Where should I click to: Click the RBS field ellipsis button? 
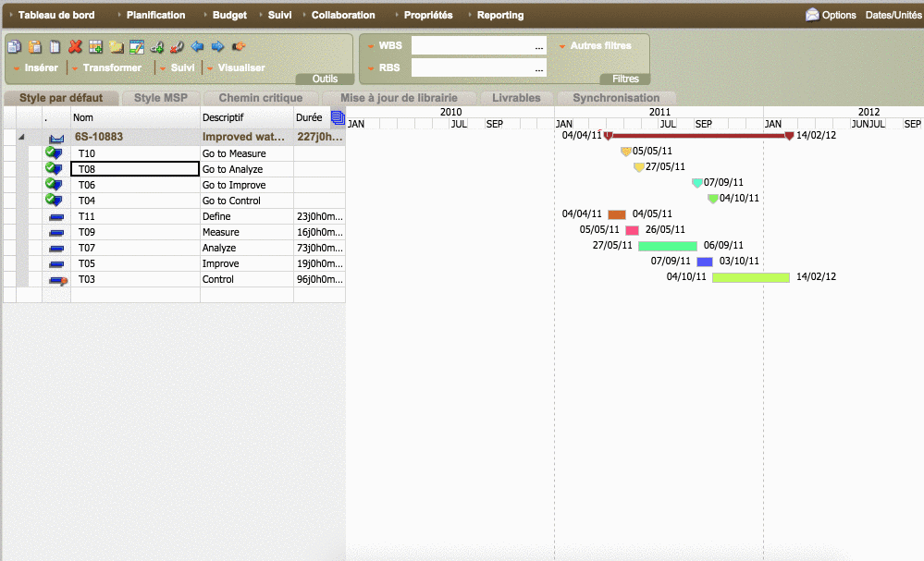coord(538,68)
